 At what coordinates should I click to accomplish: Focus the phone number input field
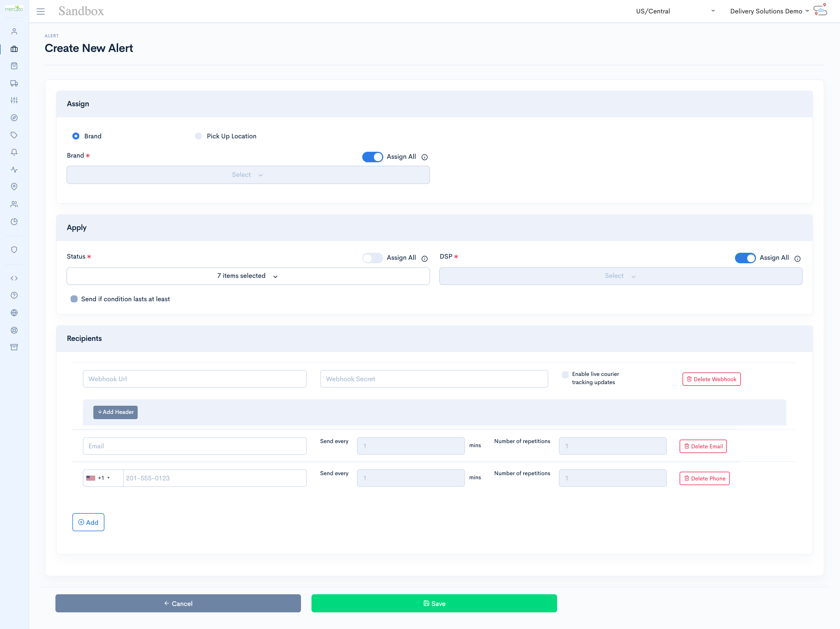(215, 478)
